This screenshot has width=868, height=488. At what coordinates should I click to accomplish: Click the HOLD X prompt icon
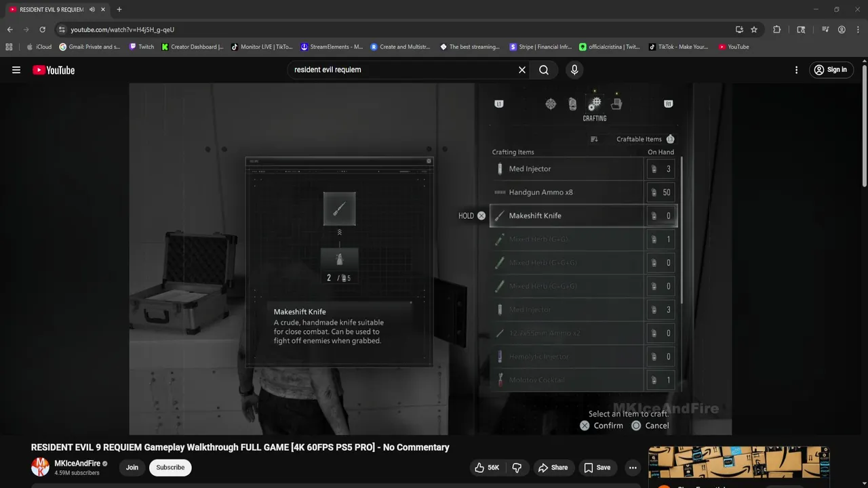[x=481, y=216]
